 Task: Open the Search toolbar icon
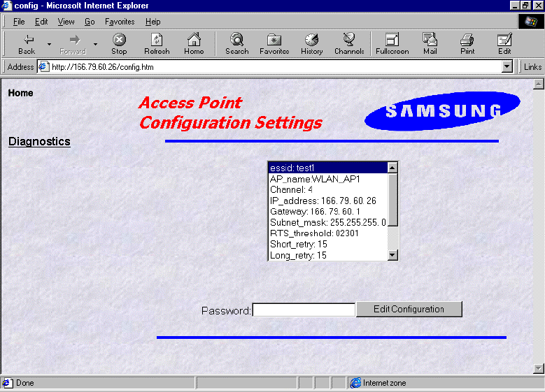point(236,44)
